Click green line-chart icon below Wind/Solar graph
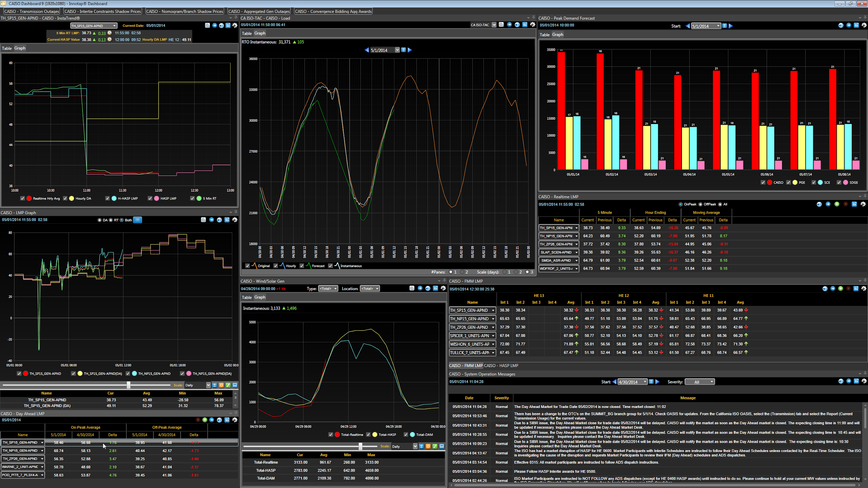 point(435,446)
